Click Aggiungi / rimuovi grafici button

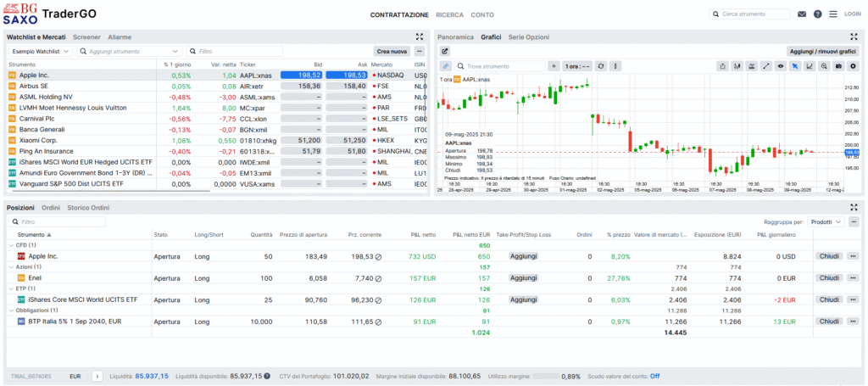coord(823,52)
